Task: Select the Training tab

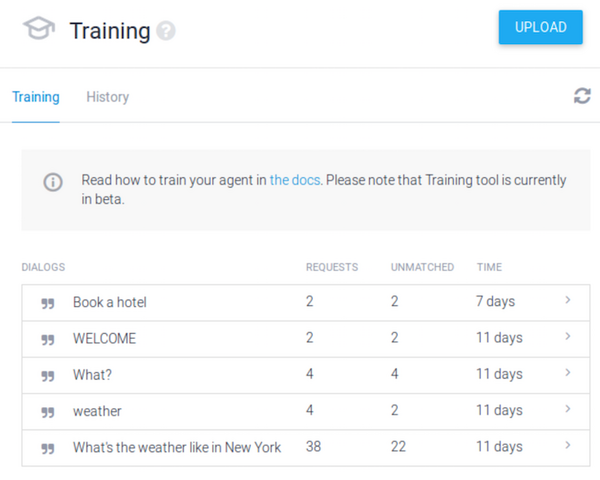Action: point(36,97)
